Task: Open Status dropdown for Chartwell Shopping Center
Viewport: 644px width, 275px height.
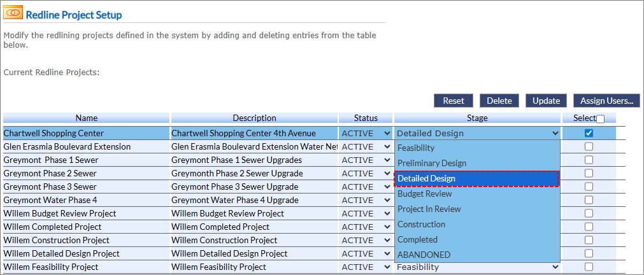Action: click(x=366, y=134)
